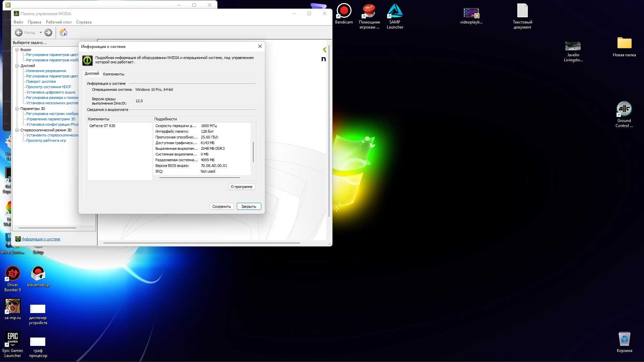
Task: Switch to the Дисплей tab
Action: (x=92, y=73)
